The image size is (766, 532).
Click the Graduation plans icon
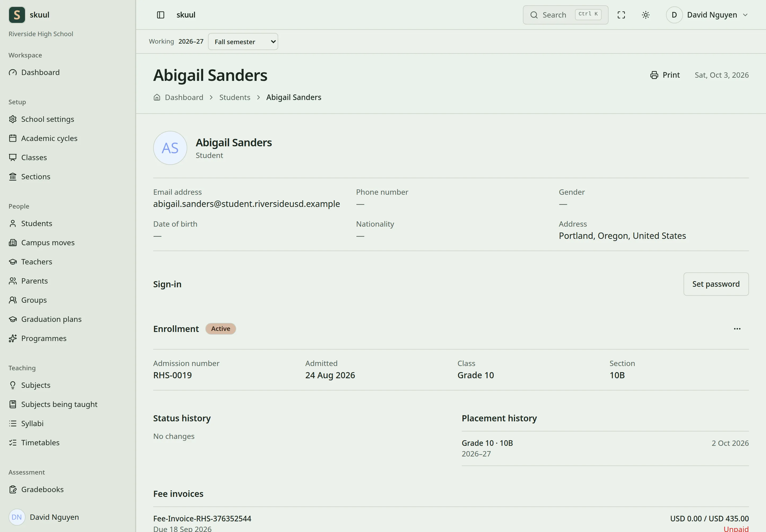13,319
